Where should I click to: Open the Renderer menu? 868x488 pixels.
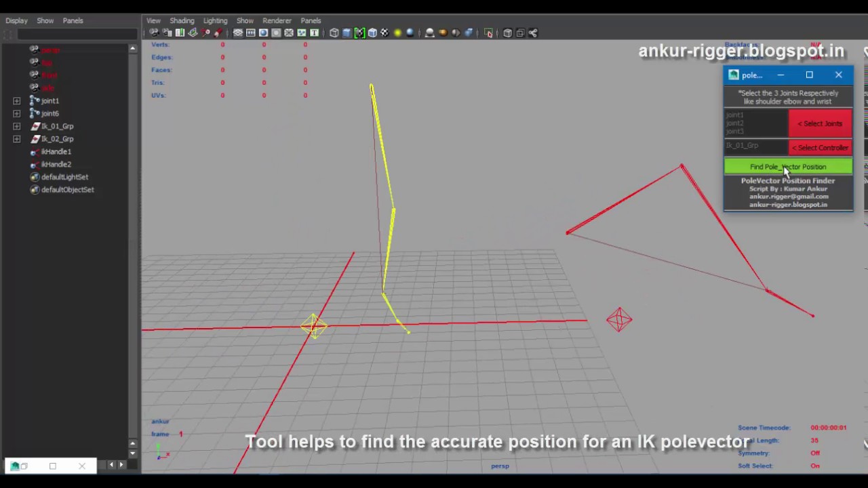[277, 20]
